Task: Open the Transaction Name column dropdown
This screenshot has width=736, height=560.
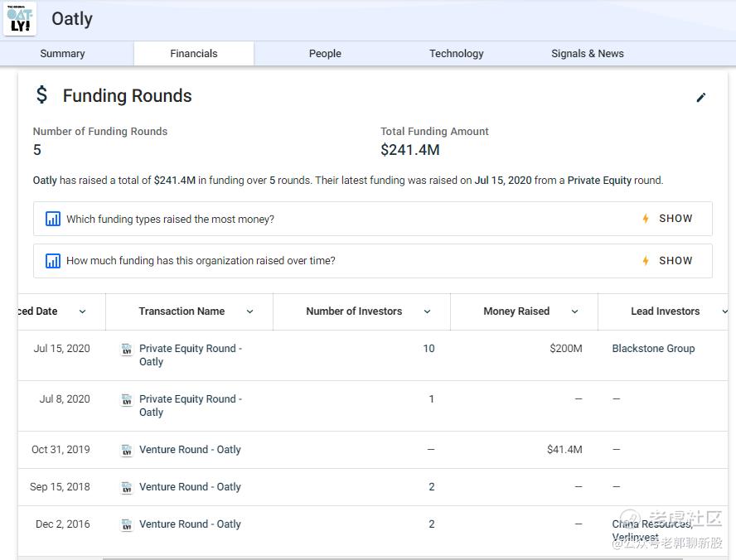Action: coord(249,311)
